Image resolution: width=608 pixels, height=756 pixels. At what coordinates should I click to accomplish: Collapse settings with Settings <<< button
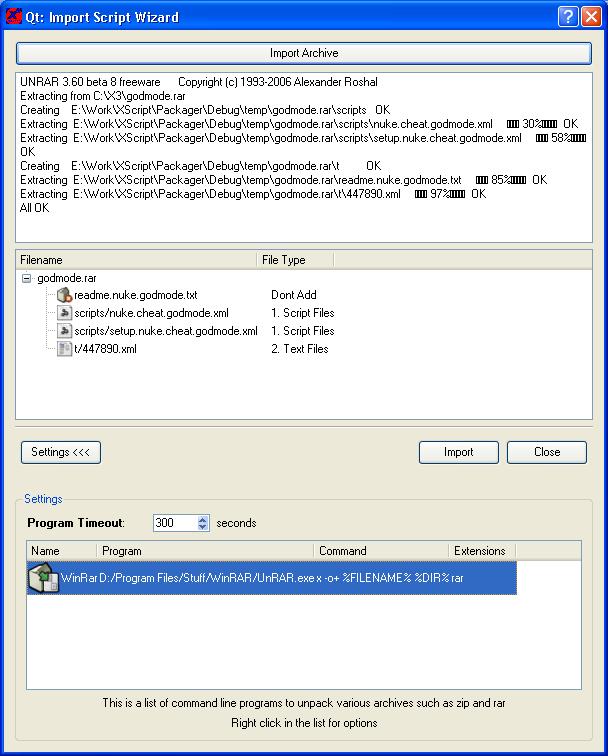click(61, 452)
